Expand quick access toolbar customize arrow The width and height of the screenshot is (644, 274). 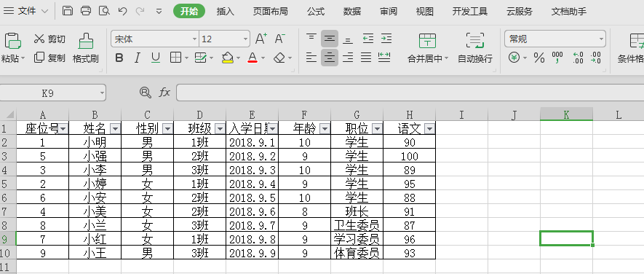coord(159,11)
